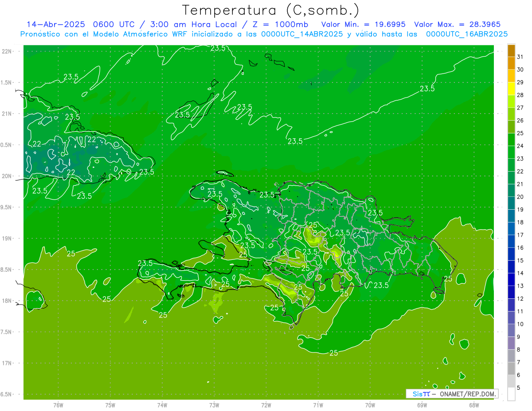Pick the teal legend color between 19 and 20

(x=511, y=204)
